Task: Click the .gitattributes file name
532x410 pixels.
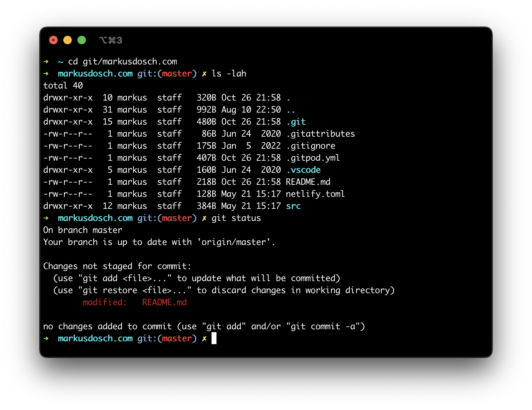Action: 320,134
